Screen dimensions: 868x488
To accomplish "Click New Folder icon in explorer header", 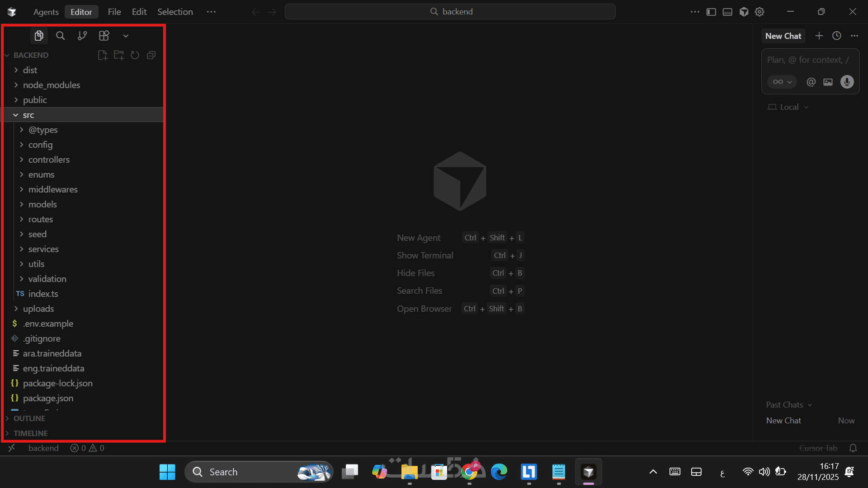I will click(119, 55).
